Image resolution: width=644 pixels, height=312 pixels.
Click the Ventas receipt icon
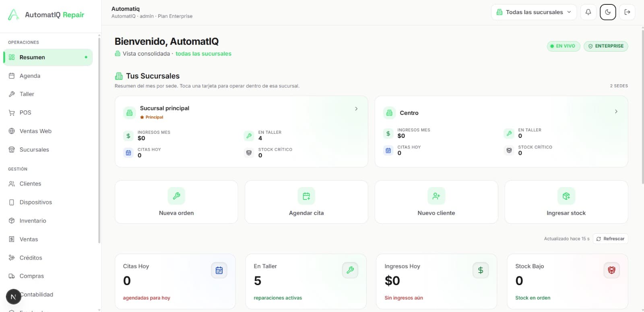(x=12, y=239)
